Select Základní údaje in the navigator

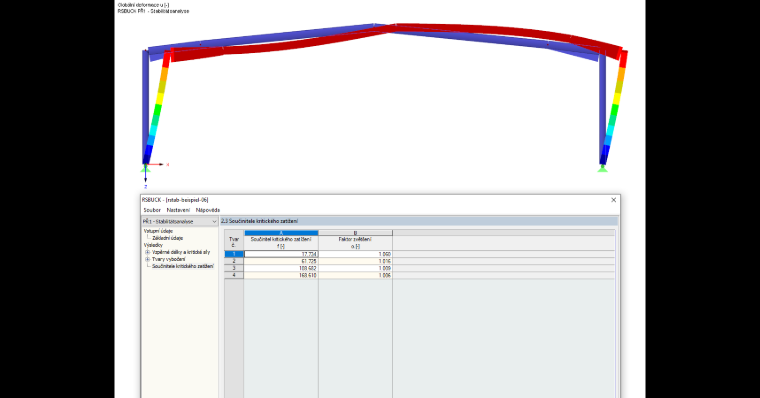pyautogui.click(x=167, y=238)
